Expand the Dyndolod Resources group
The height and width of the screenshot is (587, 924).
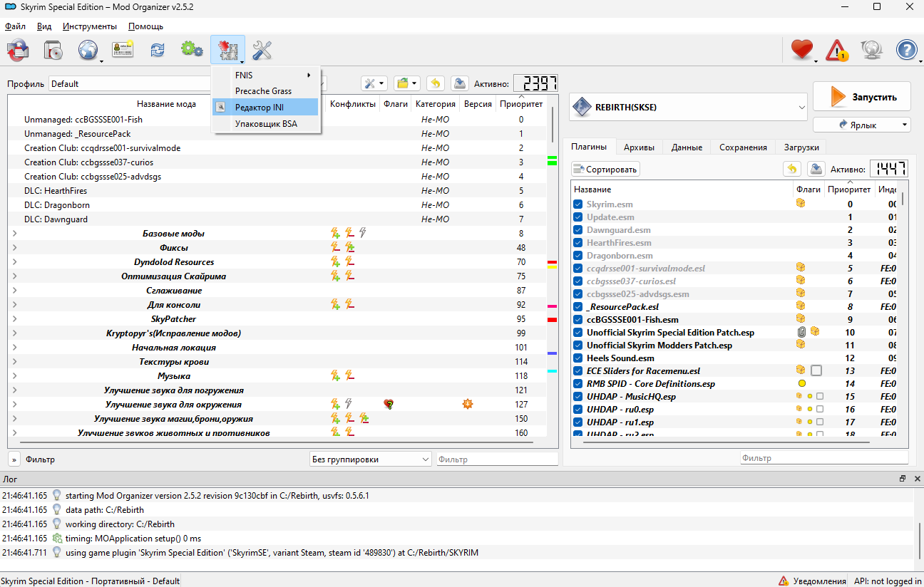coord(15,261)
